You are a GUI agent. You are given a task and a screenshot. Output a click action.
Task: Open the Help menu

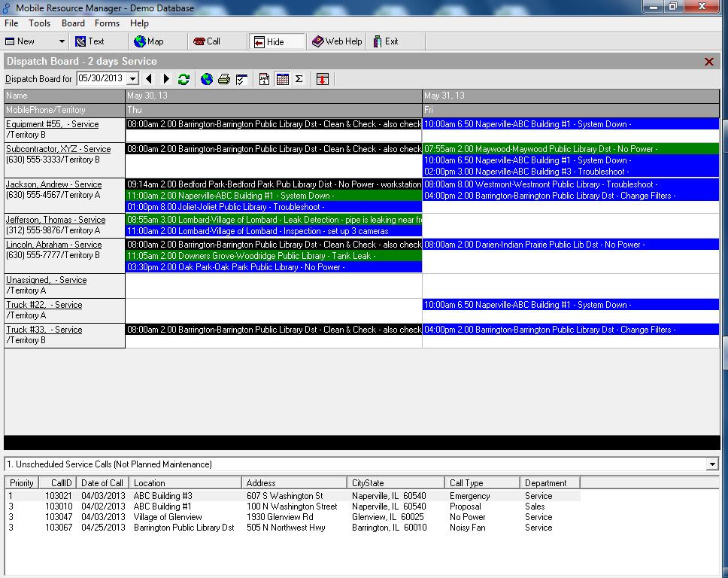tap(139, 23)
